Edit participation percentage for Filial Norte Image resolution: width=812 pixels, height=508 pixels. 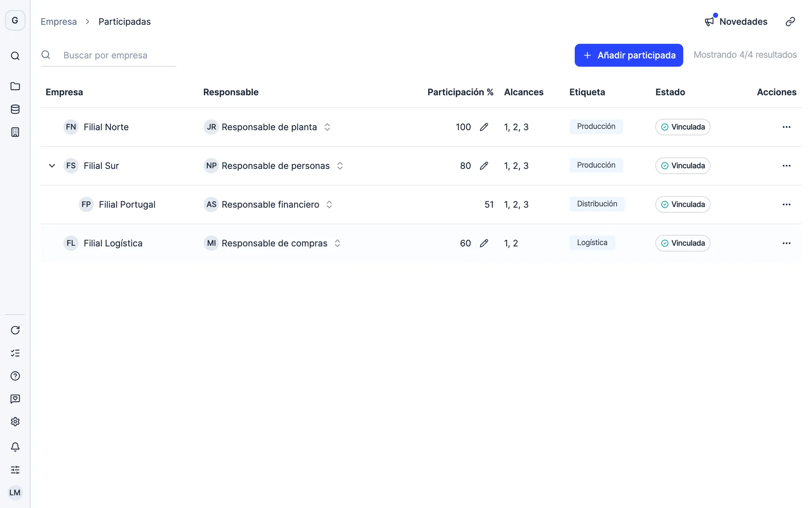coord(484,127)
